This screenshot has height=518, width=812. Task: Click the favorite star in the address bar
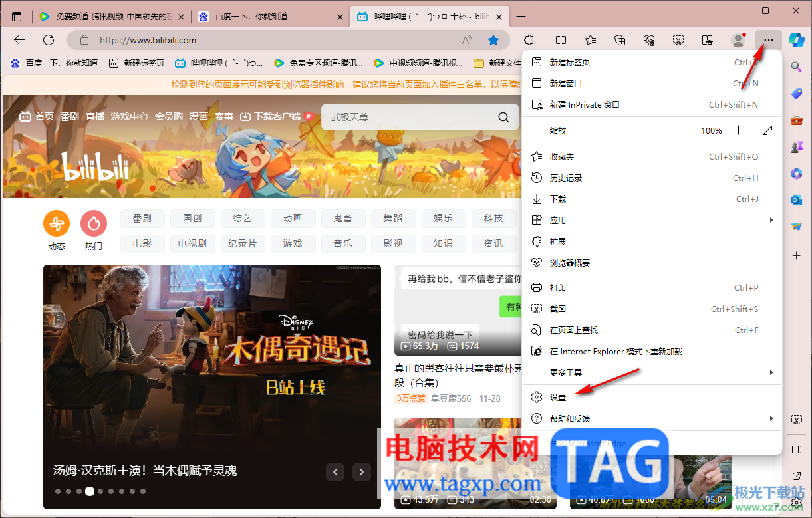pyautogui.click(x=493, y=40)
